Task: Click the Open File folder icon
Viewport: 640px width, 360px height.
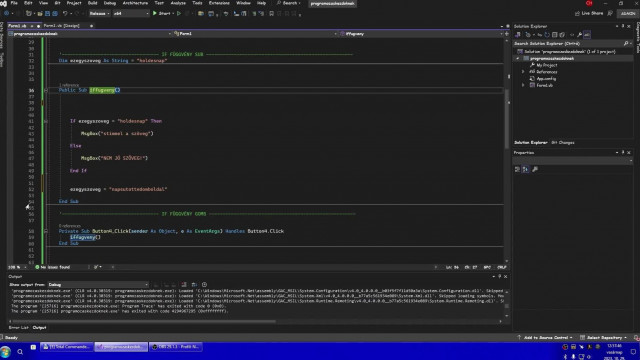Action: 40,13
